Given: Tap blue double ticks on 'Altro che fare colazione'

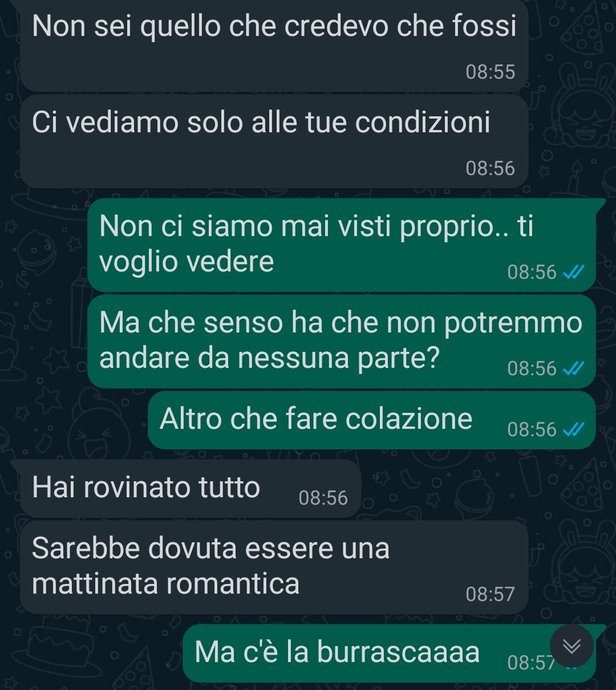Looking at the screenshot, I should (574, 430).
